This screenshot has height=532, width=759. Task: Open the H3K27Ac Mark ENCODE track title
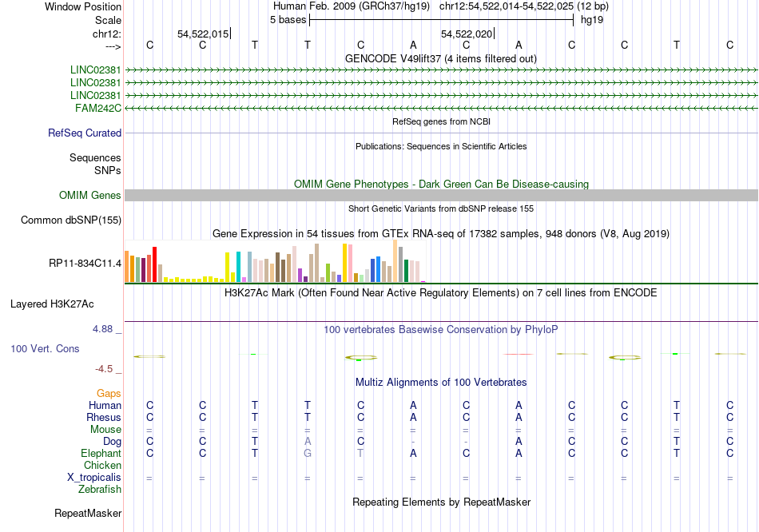(440, 293)
